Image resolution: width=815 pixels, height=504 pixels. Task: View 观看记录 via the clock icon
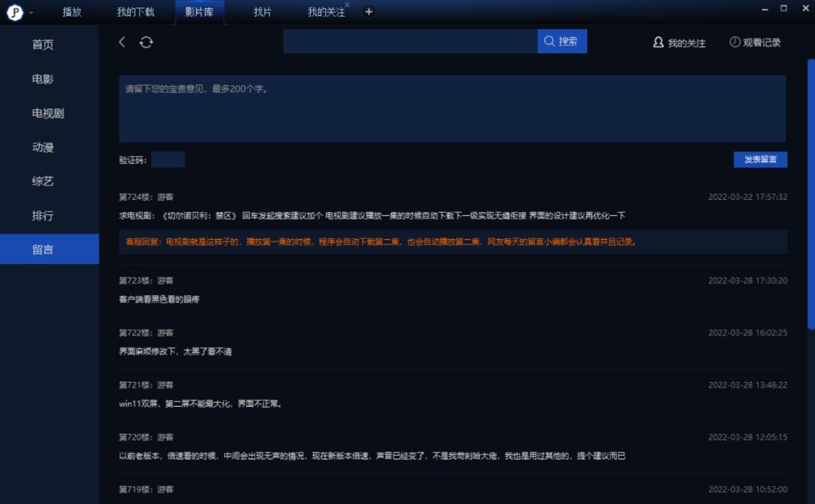click(733, 42)
